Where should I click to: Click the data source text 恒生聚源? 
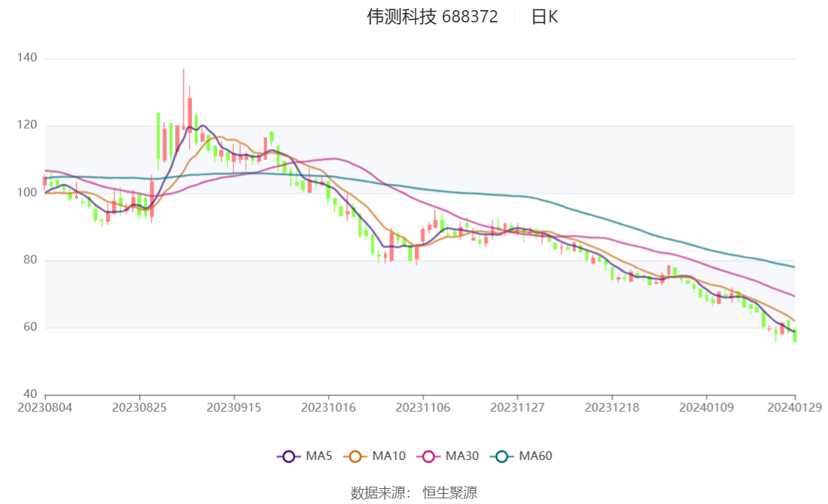tap(450, 493)
